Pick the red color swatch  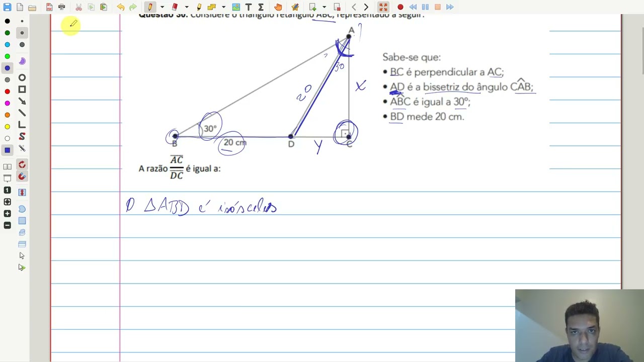click(x=7, y=92)
